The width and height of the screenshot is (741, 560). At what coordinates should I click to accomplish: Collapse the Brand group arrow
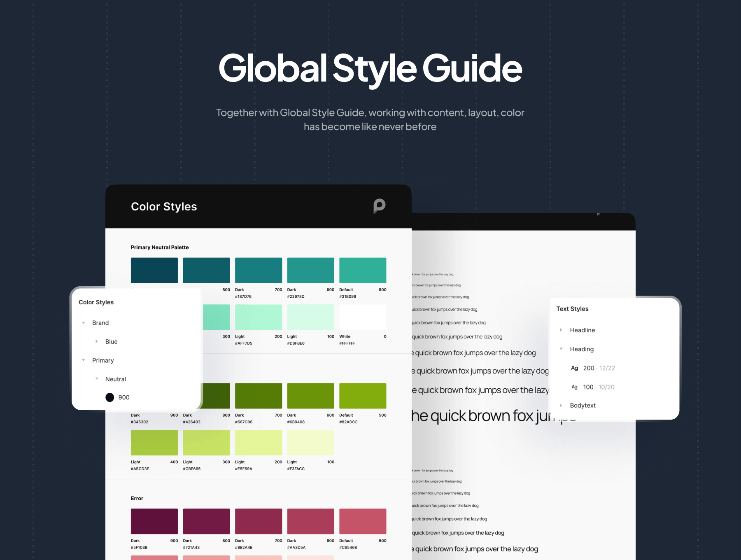pyautogui.click(x=84, y=323)
